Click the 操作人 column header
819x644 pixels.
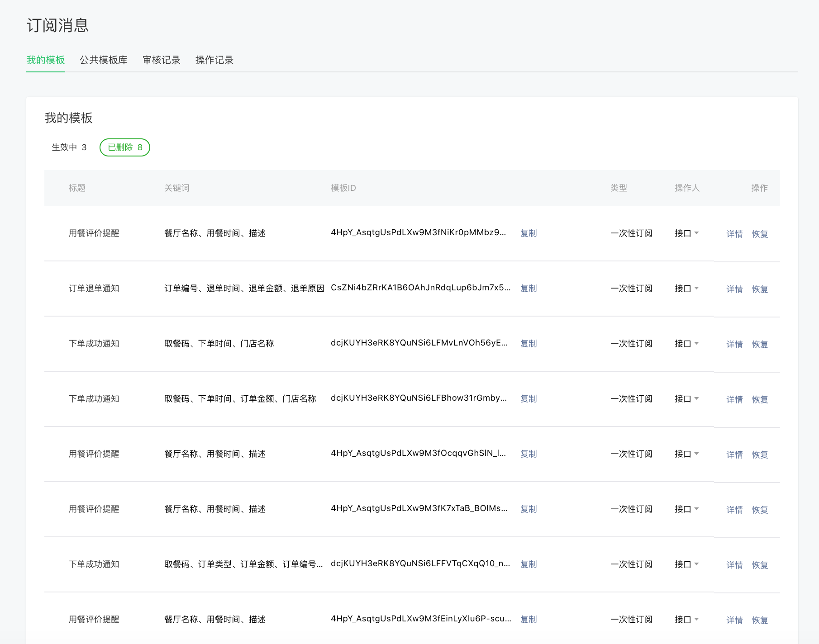[687, 188]
